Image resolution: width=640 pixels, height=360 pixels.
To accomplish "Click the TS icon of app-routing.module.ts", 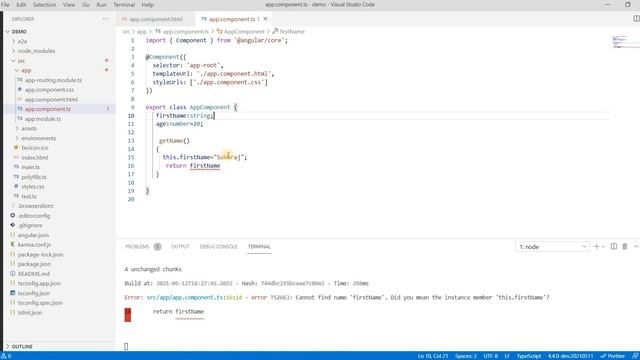I will 20,80.
